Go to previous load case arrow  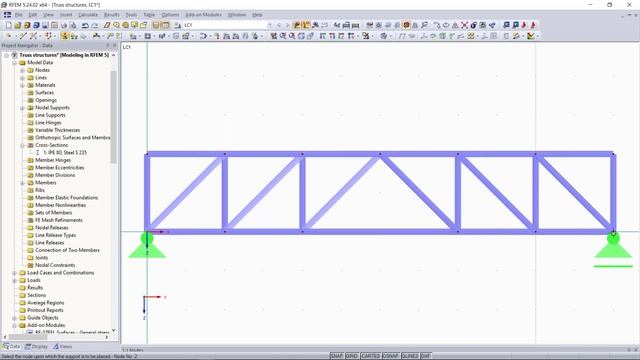[279, 25]
